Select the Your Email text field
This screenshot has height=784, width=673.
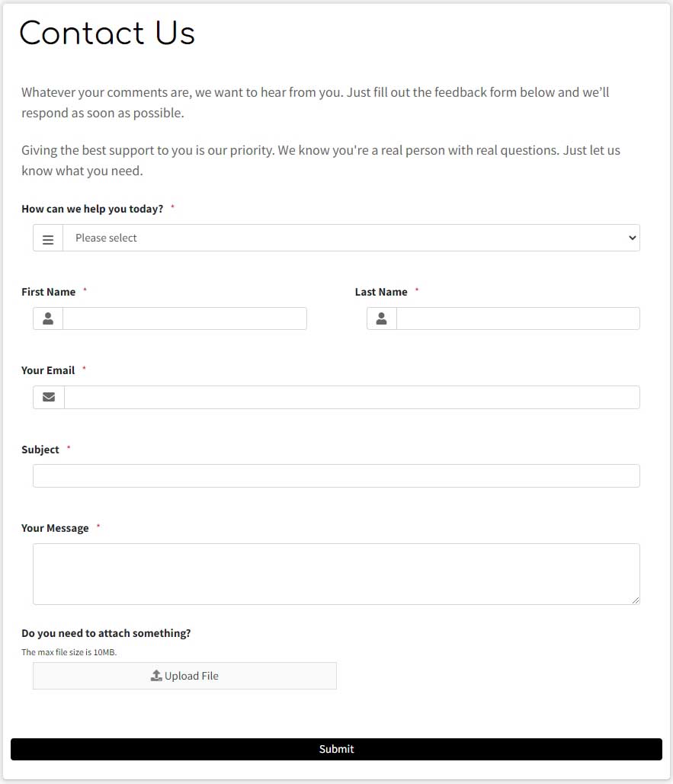(351, 396)
